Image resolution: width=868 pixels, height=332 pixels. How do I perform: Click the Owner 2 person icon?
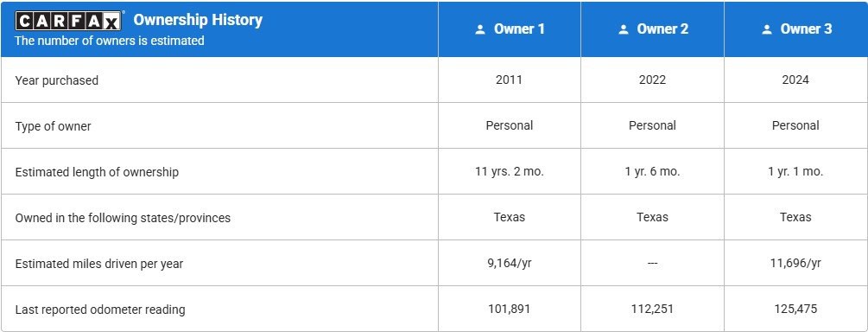pyautogui.click(x=624, y=29)
